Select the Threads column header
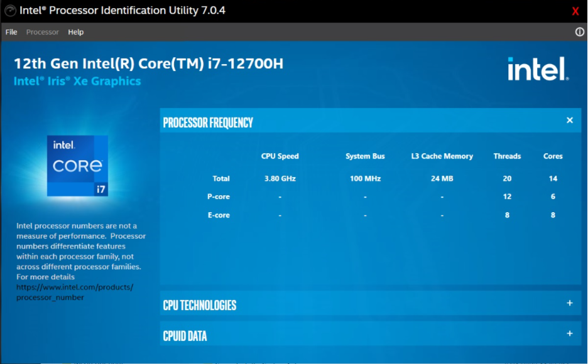The width and height of the screenshot is (588, 364). coord(507,156)
